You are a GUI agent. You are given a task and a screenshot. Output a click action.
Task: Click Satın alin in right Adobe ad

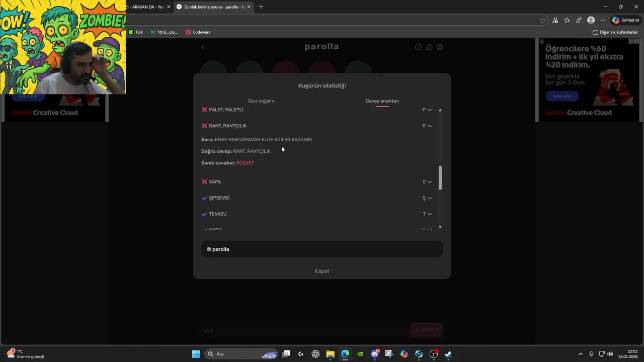[x=562, y=96]
